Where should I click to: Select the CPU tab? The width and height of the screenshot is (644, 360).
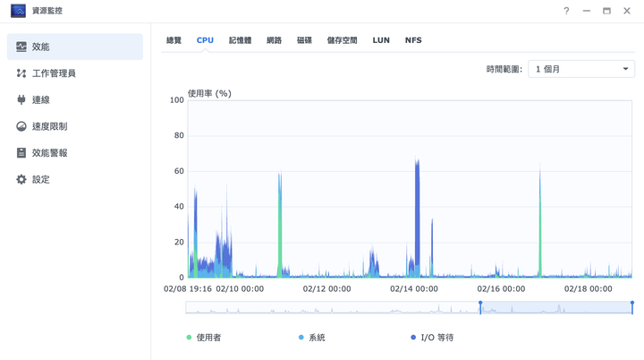(x=205, y=40)
